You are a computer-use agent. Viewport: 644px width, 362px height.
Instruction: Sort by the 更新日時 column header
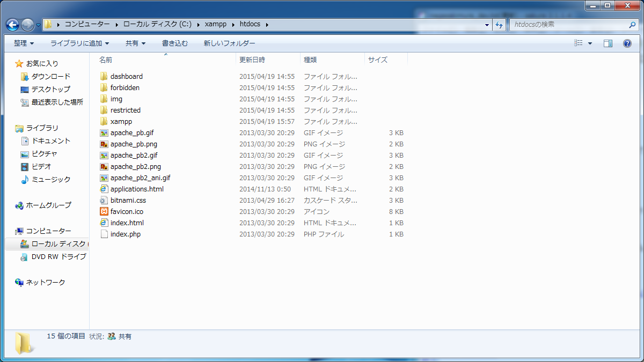click(x=252, y=60)
